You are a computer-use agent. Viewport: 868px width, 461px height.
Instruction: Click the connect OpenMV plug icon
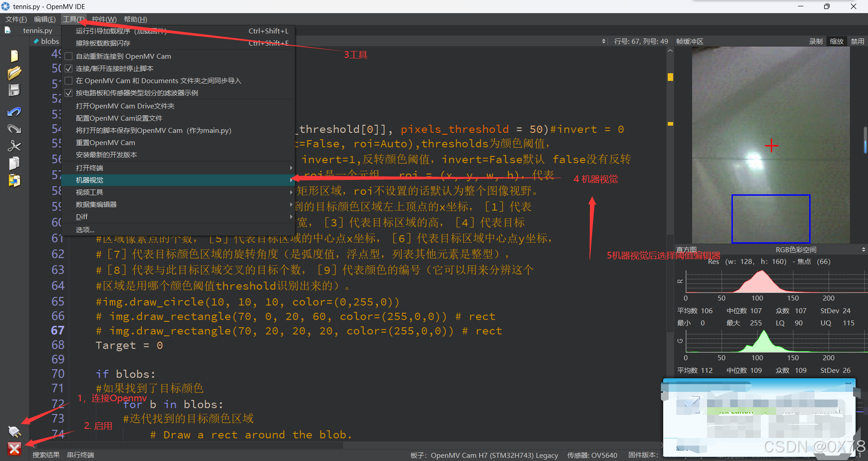pos(14,432)
